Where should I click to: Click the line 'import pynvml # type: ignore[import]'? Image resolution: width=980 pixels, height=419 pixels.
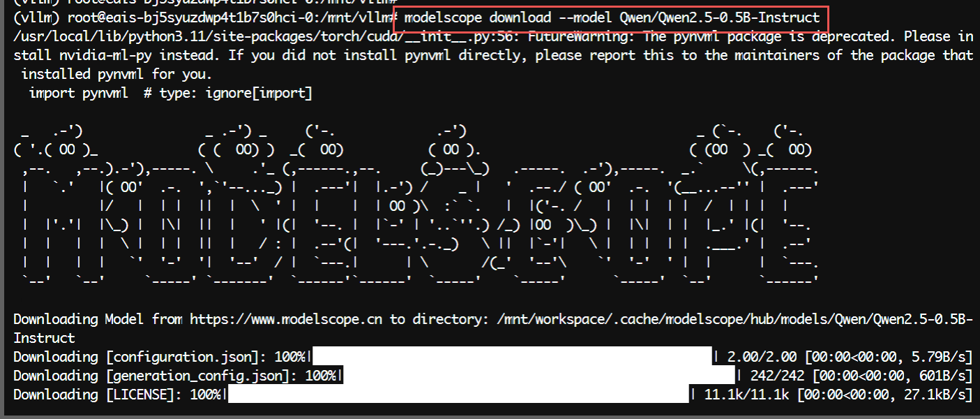pos(171,93)
